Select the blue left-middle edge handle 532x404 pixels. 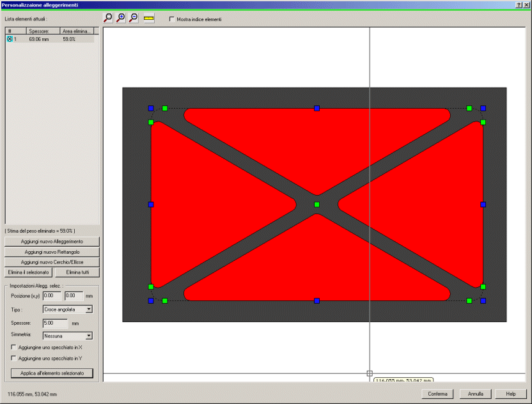[151, 205]
